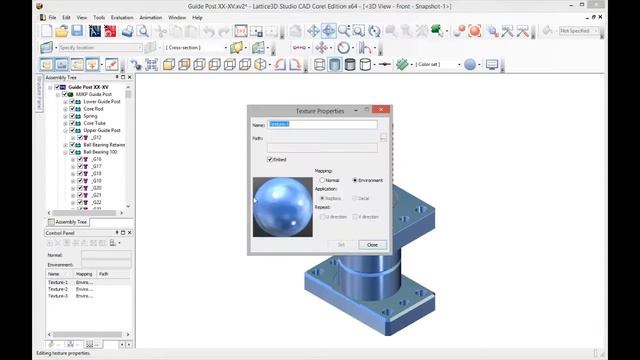Collapse the root Guide Post XX-XV node

(x=50, y=87)
